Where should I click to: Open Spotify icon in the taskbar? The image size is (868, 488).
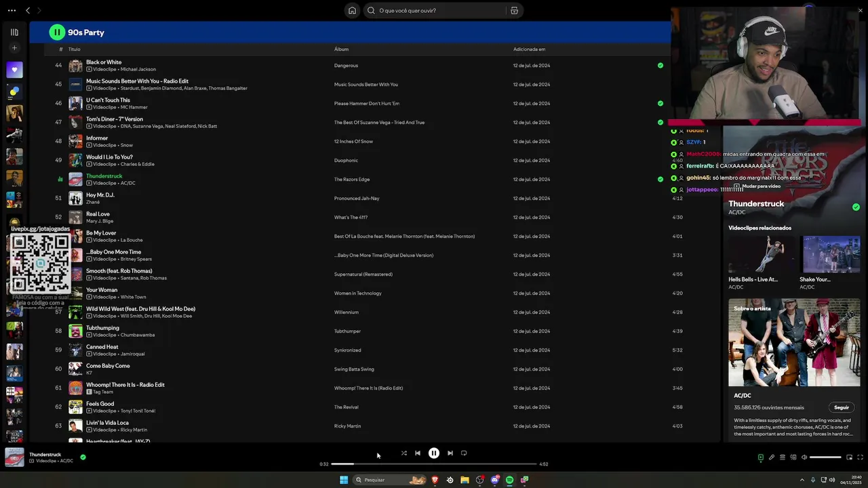(x=510, y=480)
